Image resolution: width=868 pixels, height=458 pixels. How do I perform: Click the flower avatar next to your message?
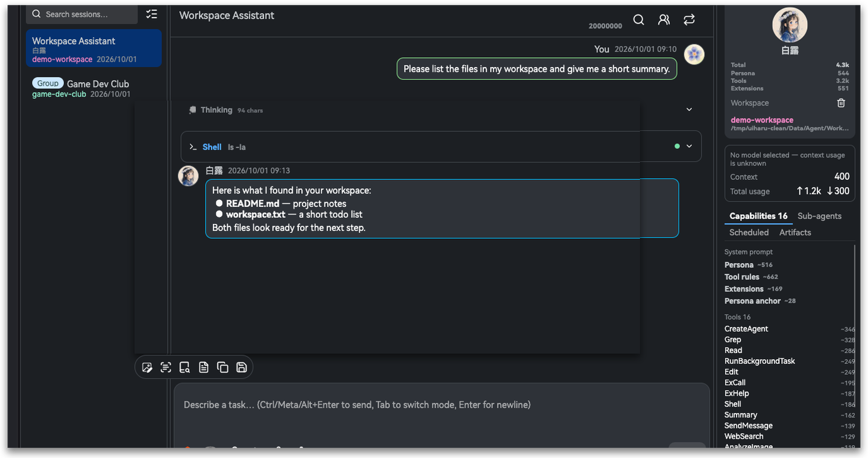coord(694,54)
